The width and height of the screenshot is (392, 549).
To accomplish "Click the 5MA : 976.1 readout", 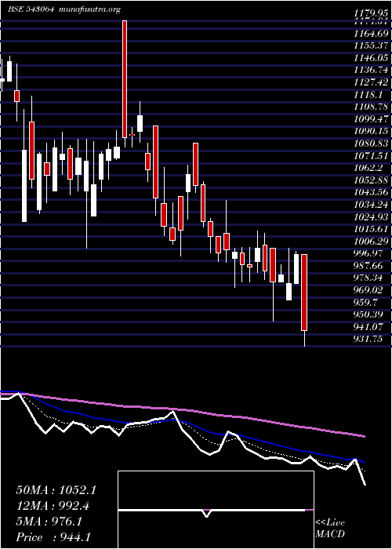I will 49,522.
